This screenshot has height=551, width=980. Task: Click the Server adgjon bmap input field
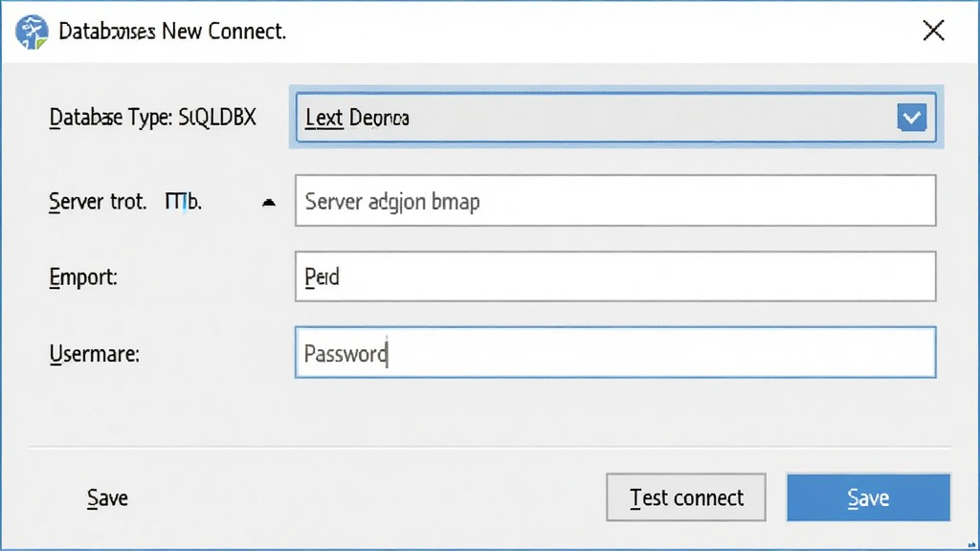(x=615, y=201)
